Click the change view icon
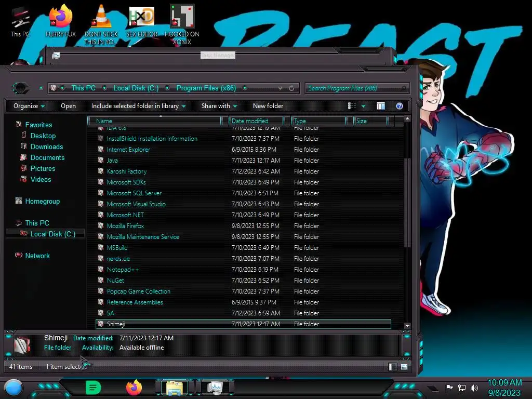The width and height of the screenshot is (532, 399). point(352,106)
